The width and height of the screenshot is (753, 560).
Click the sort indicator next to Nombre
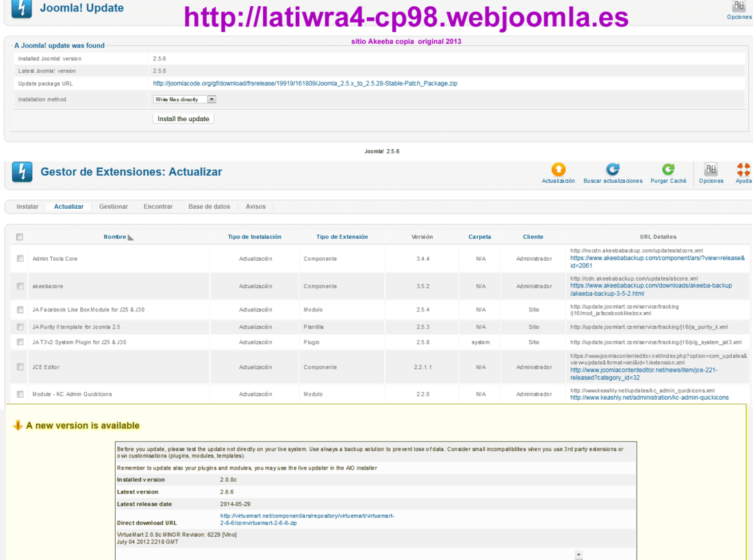click(130, 238)
